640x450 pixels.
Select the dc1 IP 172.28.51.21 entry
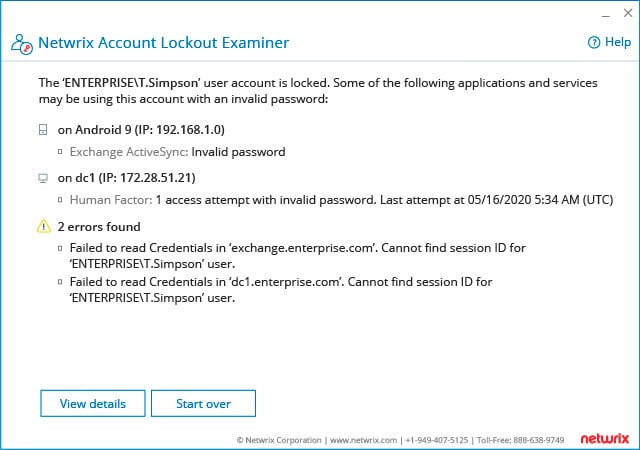(127, 178)
